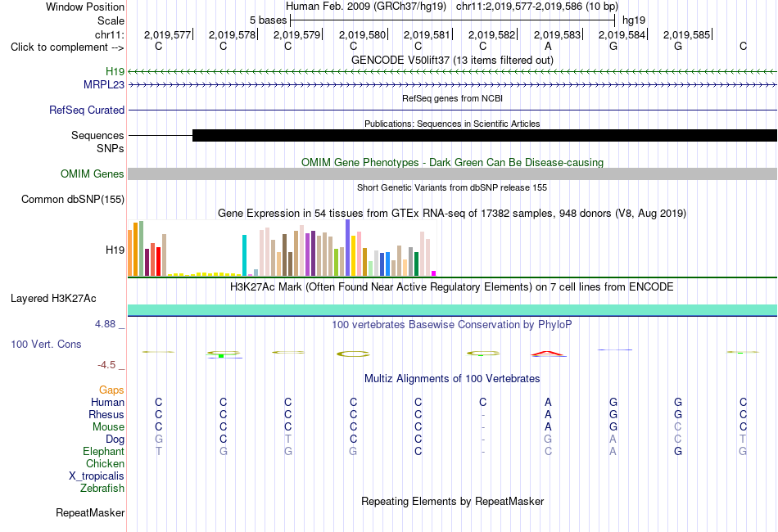Click the 'RepeatMasker' track label
The image size is (778, 532).
pyautogui.click(x=90, y=512)
